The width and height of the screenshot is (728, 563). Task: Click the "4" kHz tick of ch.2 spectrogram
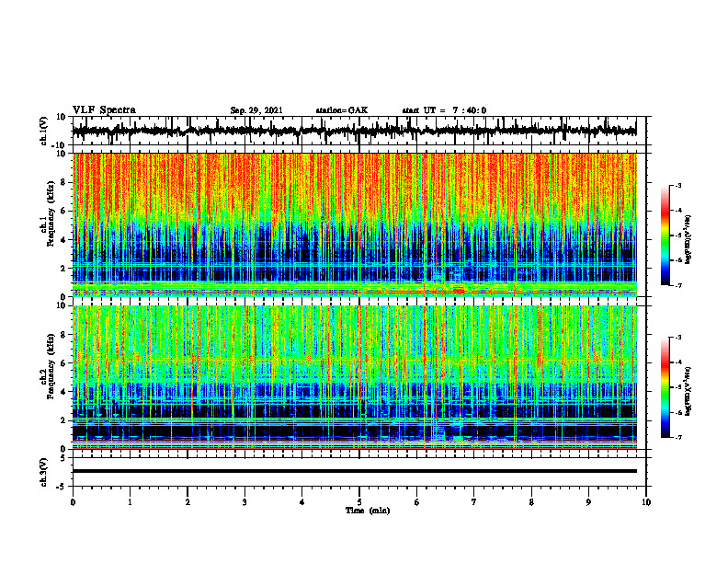[63, 392]
